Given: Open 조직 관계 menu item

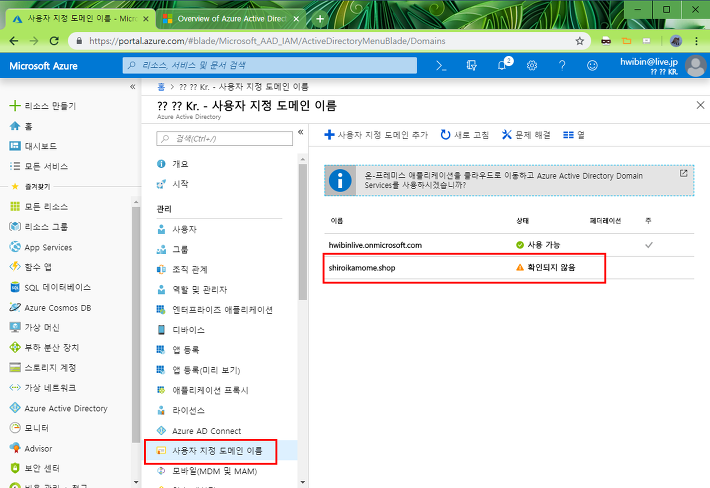Looking at the screenshot, I should [x=182, y=270].
